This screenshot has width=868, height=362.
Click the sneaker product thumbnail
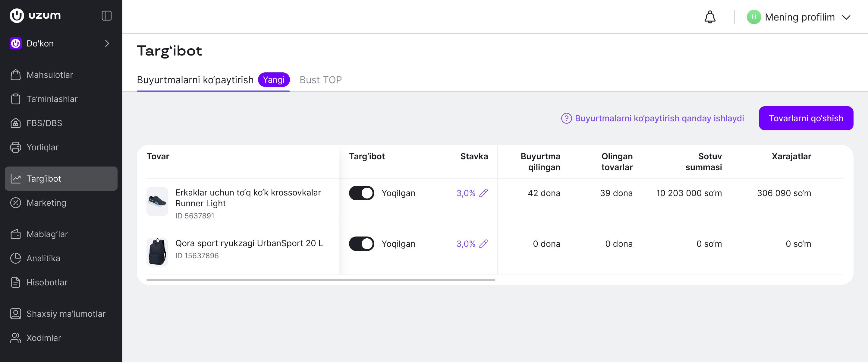(157, 202)
